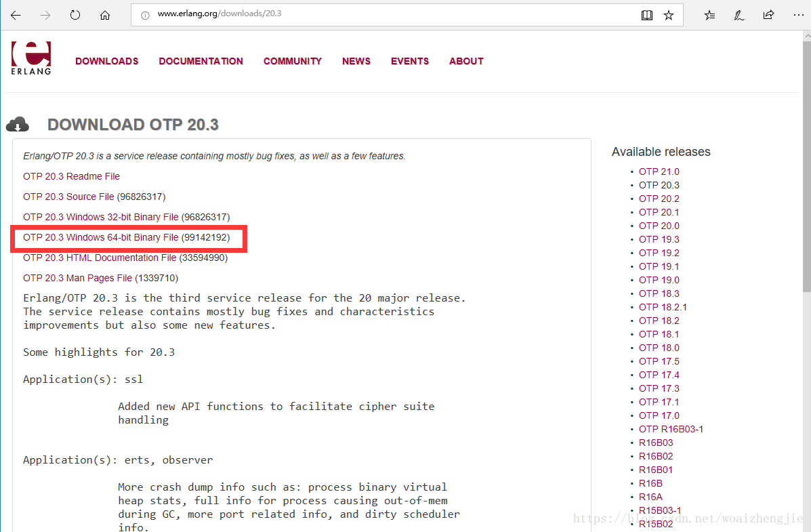The image size is (811, 532).
Task: Select OTP 18.1 release
Action: point(659,334)
